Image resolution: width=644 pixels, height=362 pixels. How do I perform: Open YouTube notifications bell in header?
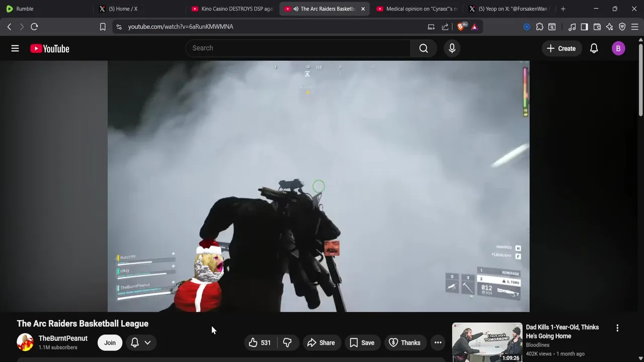(594, 48)
